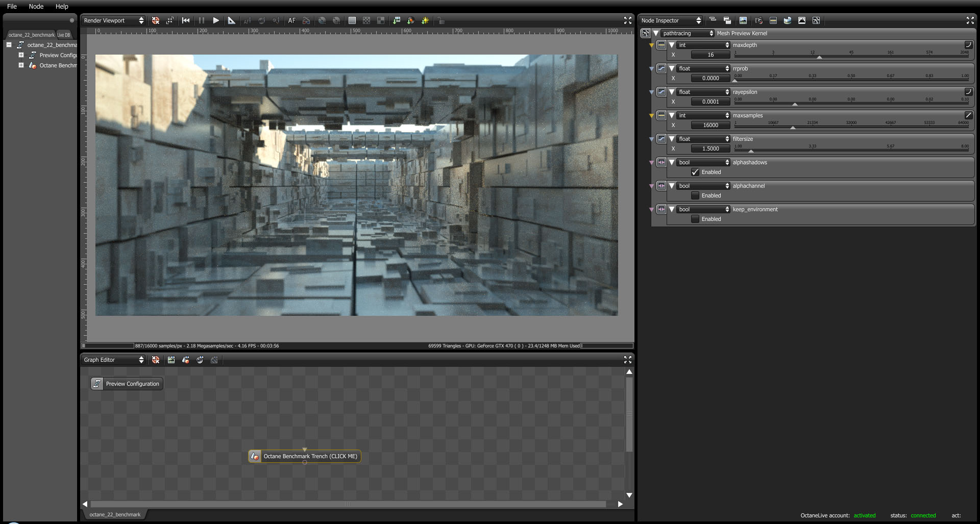Select the Preview Configuration node in Graph Editor
This screenshot has height=524, width=980.
pyautogui.click(x=127, y=384)
